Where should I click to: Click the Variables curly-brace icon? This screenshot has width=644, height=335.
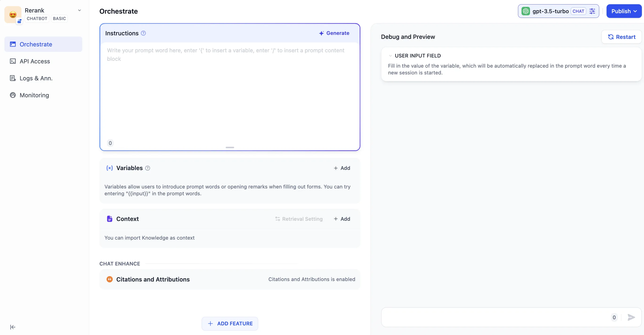[x=110, y=168]
